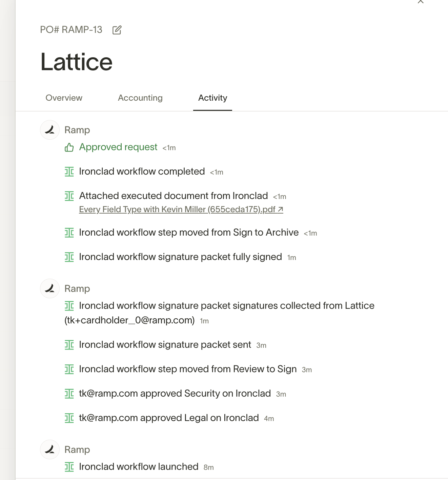Click the Ironclad icon beside signature packet sent
Image resolution: width=448 pixels, height=480 pixels.
tap(69, 345)
